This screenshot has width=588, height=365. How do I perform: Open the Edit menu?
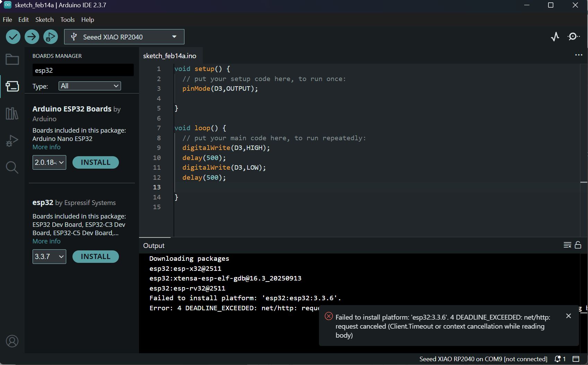coord(24,20)
